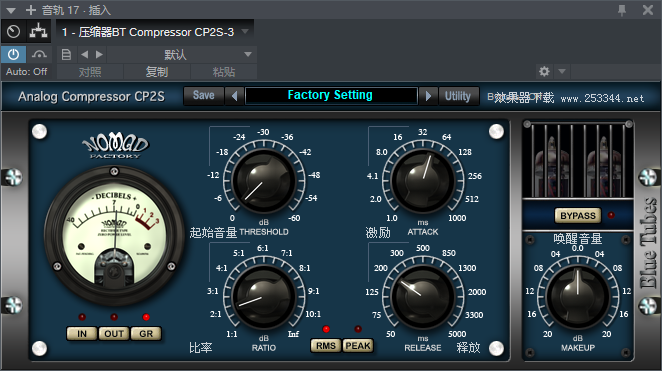
Task: Click the -60 mark on Threshold scale
Action: [x=294, y=218]
